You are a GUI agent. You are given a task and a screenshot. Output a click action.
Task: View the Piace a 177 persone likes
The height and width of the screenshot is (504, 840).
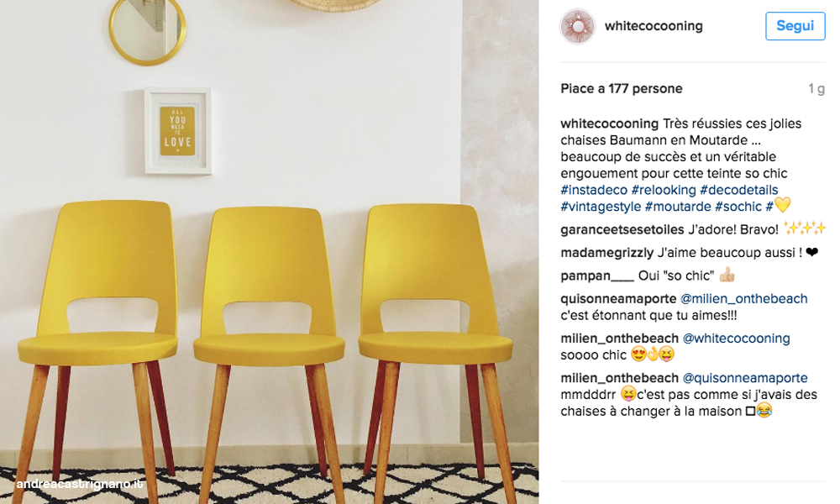click(x=622, y=88)
